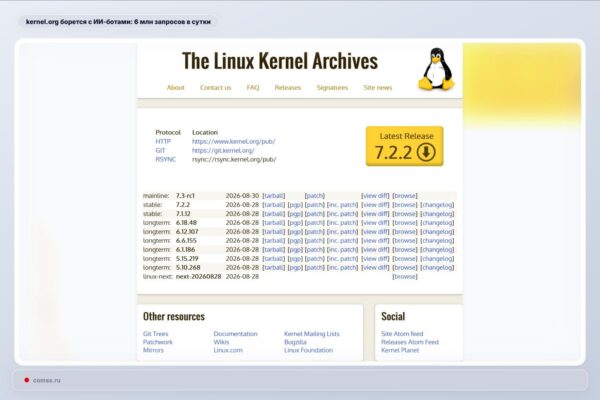Screen dimensions: 600x400
Task: Go to the FAQ page
Action: [x=253, y=88]
